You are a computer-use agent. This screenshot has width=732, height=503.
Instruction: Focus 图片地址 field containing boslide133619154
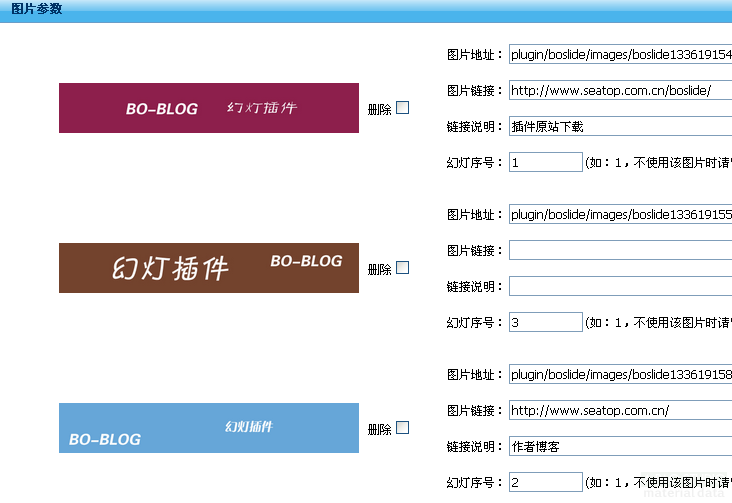point(620,55)
